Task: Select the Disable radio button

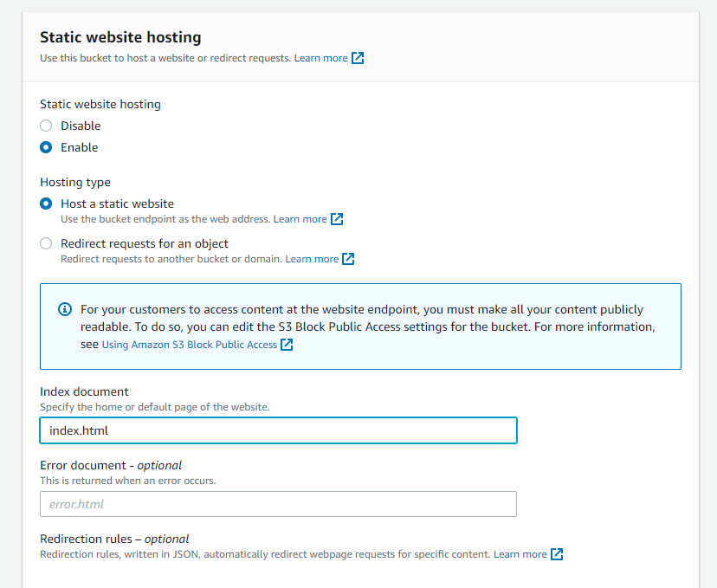Action: point(46,126)
